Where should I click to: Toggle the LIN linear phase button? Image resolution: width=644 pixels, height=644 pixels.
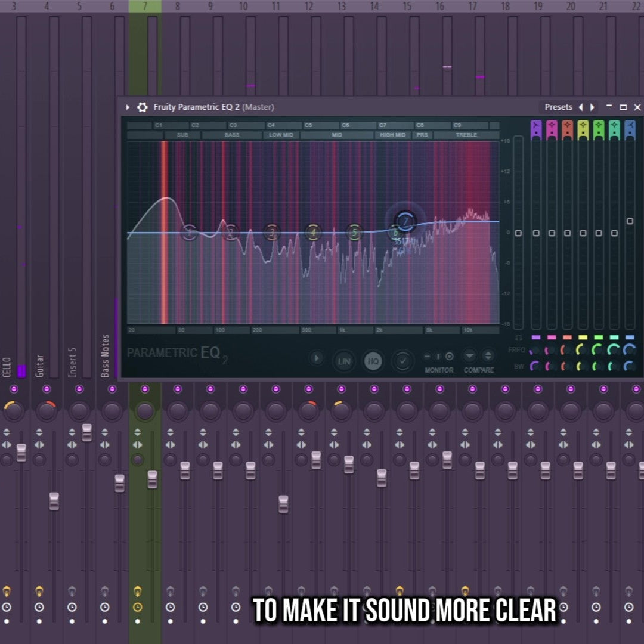(344, 361)
